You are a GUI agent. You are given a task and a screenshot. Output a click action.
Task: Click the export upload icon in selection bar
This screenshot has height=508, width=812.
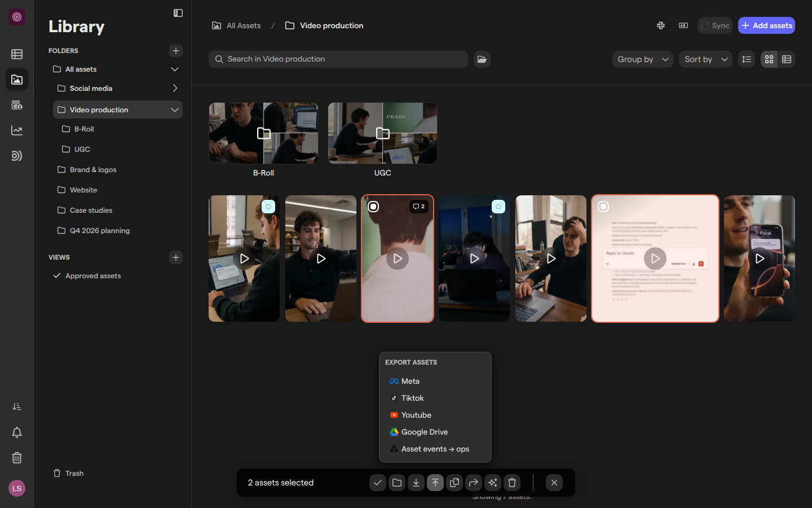[435, 483]
